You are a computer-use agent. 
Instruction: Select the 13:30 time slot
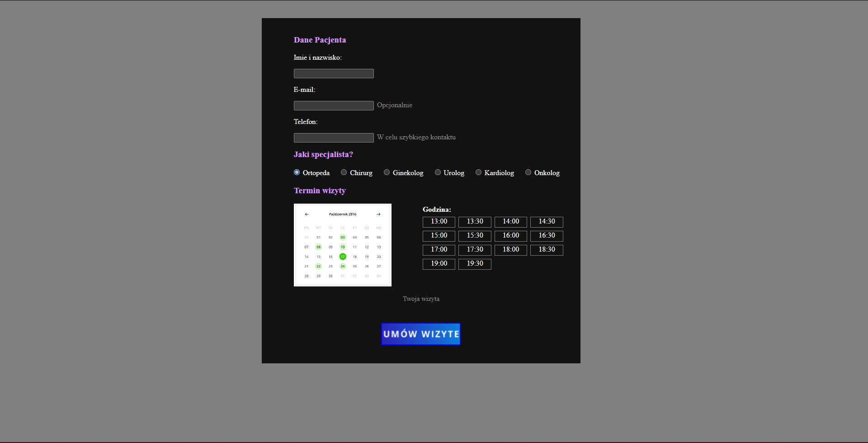coord(475,222)
